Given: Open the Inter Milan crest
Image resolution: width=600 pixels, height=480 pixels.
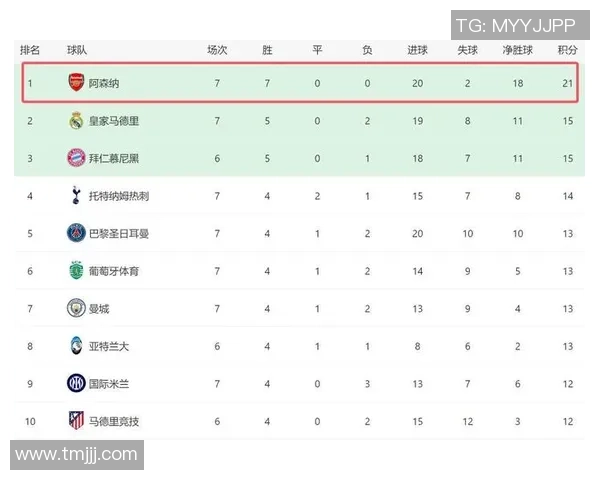Looking at the screenshot, I should click(x=77, y=383).
